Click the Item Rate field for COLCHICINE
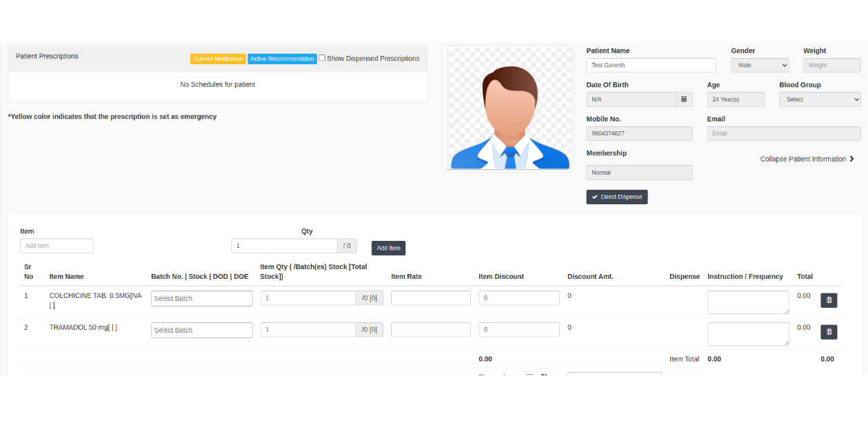 [430, 298]
